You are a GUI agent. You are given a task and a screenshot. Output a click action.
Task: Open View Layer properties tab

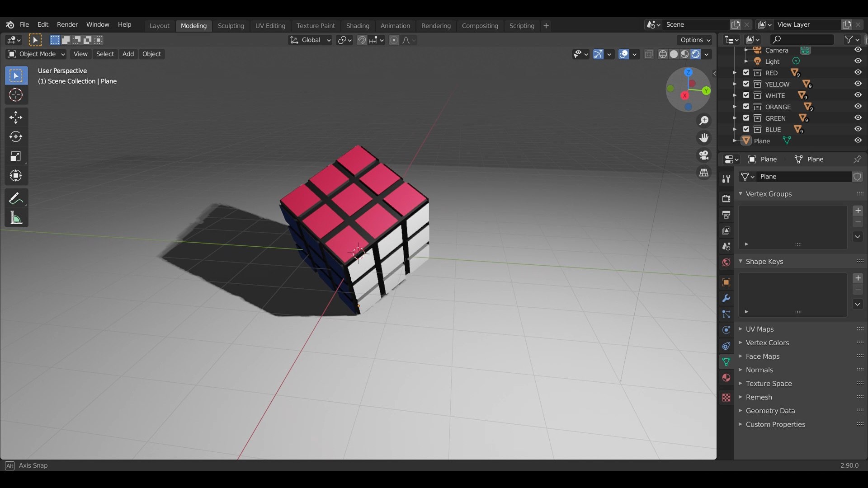tap(726, 230)
